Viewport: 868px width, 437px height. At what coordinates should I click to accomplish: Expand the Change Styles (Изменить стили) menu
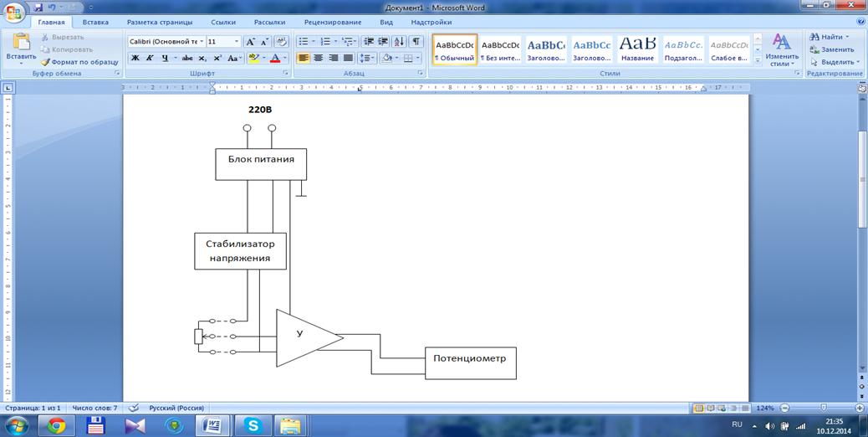(781, 50)
